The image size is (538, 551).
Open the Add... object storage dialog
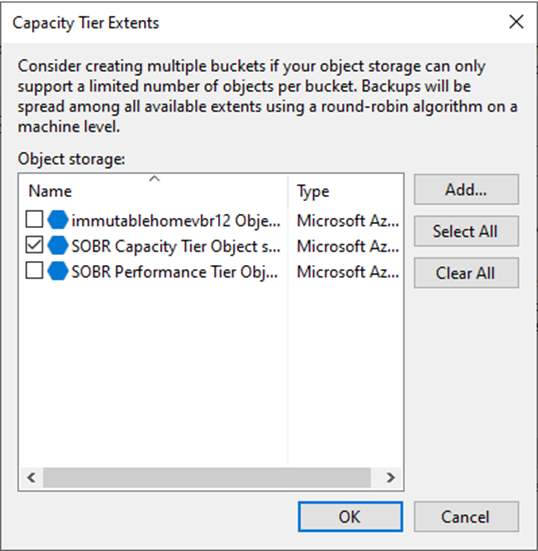click(x=466, y=189)
